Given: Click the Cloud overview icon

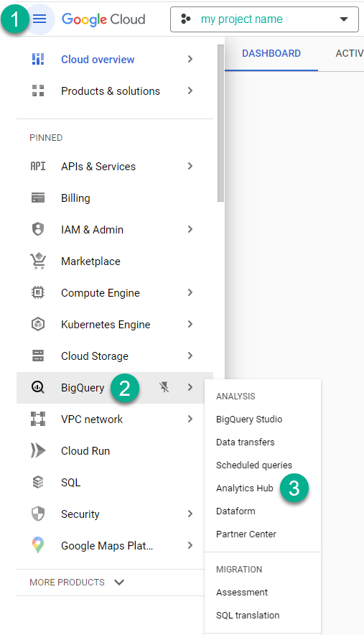Looking at the screenshot, I should pos(38,59).
